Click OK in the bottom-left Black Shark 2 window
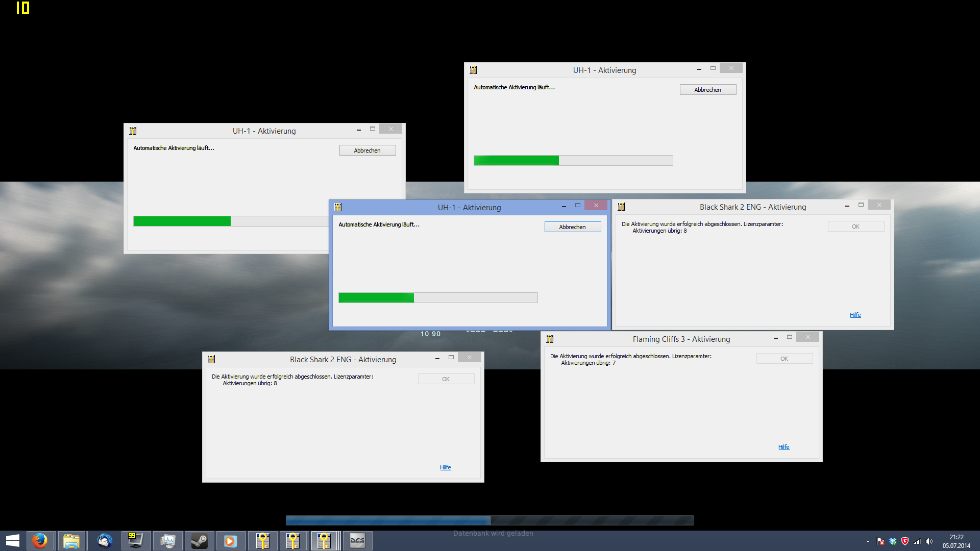The height and width of the screenshot is (551, 980). [446, 379]
